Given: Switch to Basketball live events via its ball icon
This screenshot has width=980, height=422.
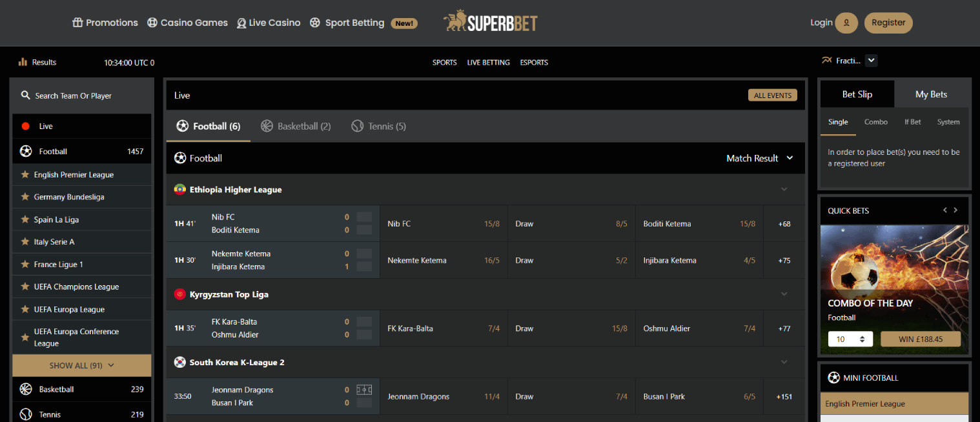Looking at the screenshot, I should 267,126.
